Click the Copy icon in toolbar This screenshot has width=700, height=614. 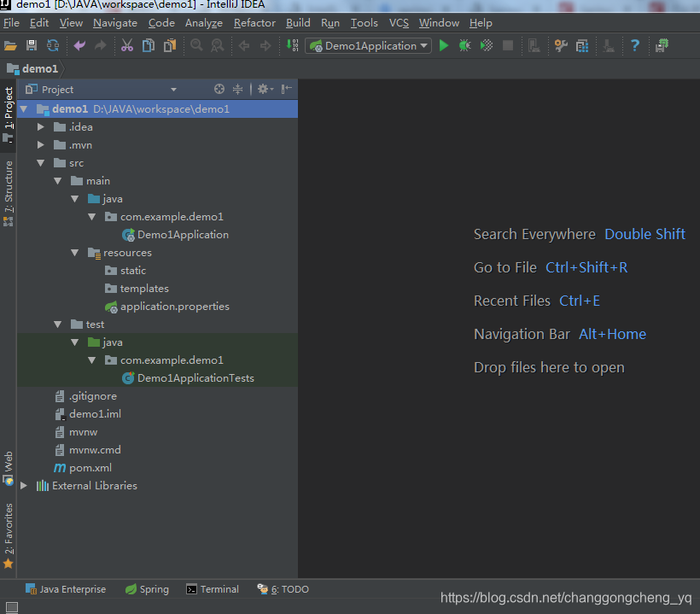click(x=149, y=45)
